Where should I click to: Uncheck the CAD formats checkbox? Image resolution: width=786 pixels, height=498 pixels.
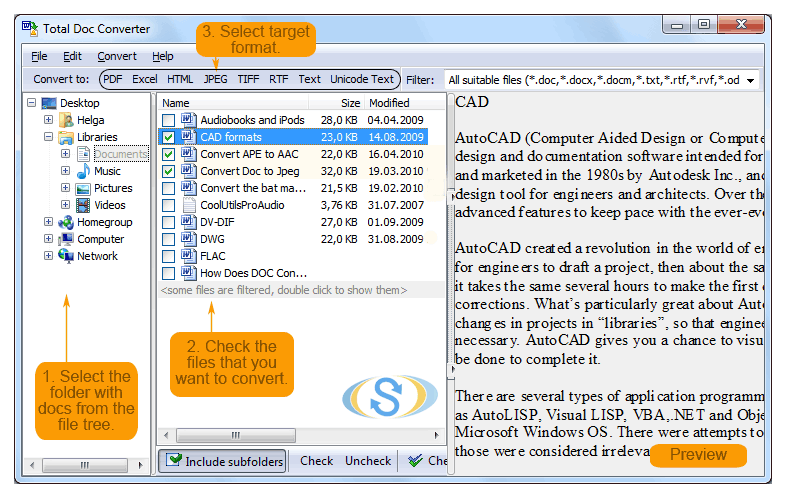pos(168,137)
